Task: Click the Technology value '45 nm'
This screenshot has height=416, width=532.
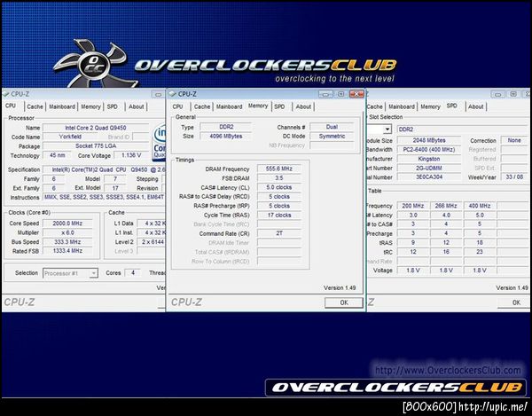Action: click(x=57, y=155)
